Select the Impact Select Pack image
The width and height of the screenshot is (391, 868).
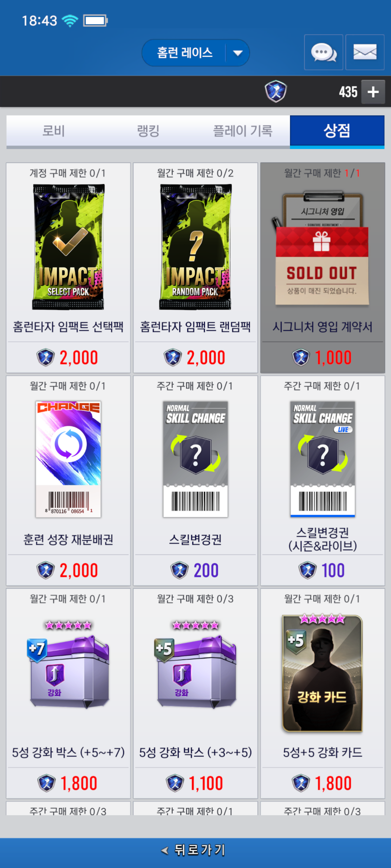point(68,247)
